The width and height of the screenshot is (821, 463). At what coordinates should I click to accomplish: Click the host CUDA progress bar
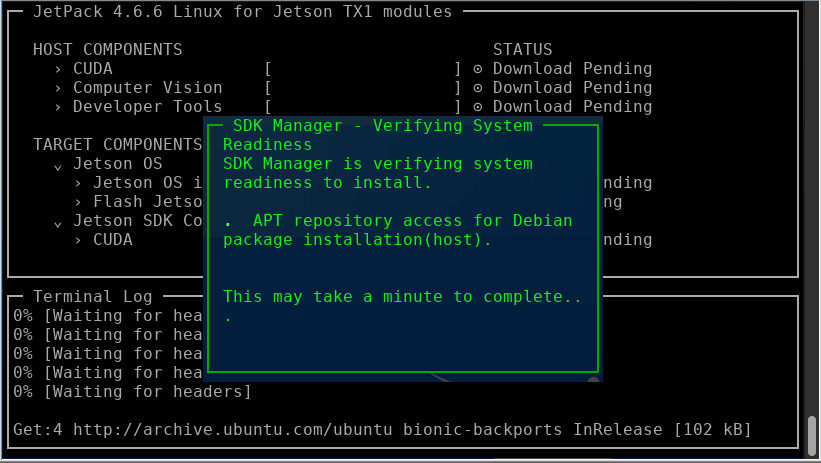363,69
